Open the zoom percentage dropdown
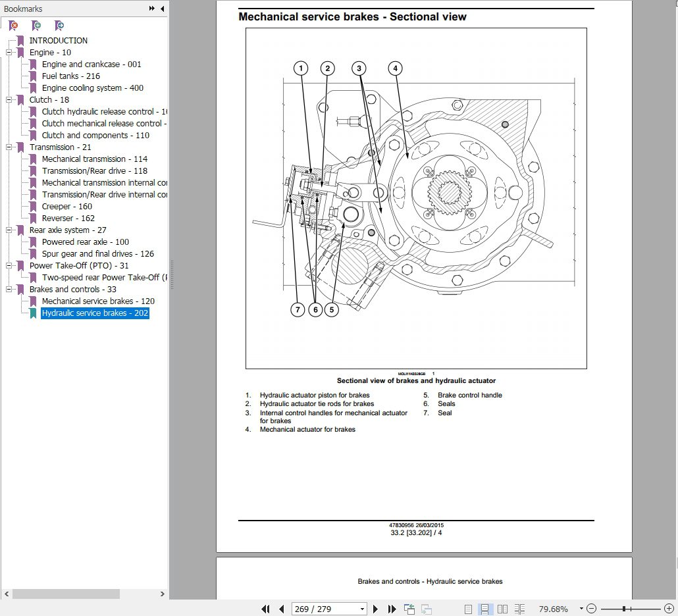The image size is (678, 616). [580, 609]
